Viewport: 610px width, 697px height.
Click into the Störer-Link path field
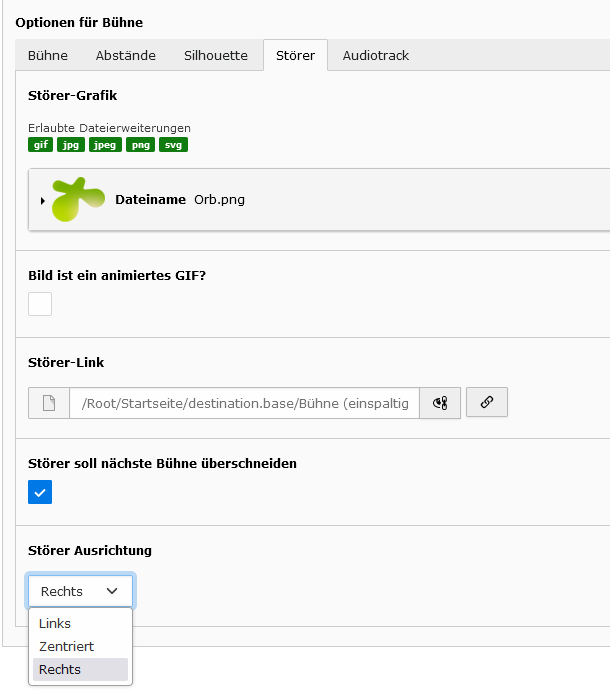(x=245, y=403)
